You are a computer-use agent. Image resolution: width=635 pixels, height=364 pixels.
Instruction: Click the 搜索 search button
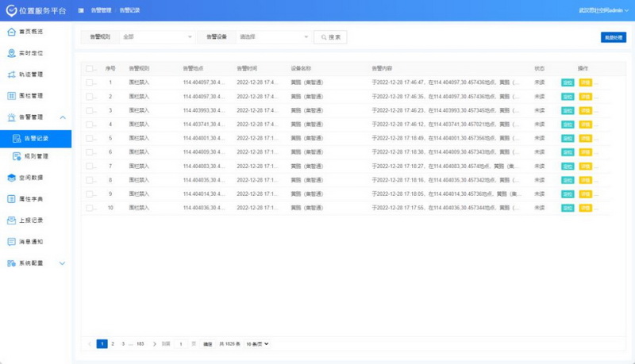[330, 36]
